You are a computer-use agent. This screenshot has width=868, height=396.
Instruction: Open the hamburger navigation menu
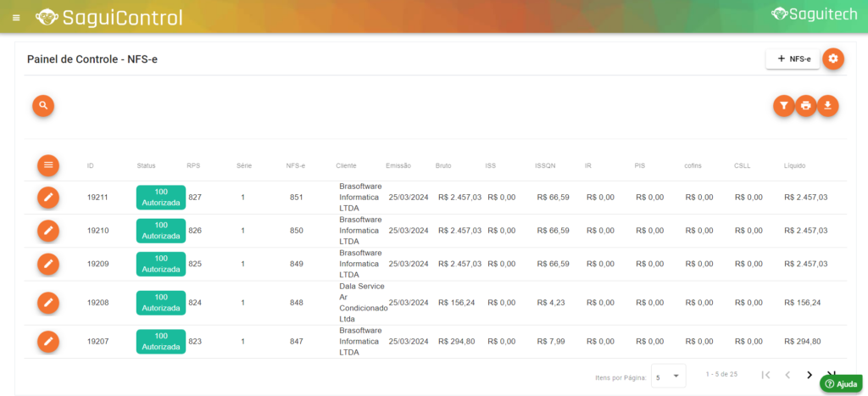tap(17, 17)
